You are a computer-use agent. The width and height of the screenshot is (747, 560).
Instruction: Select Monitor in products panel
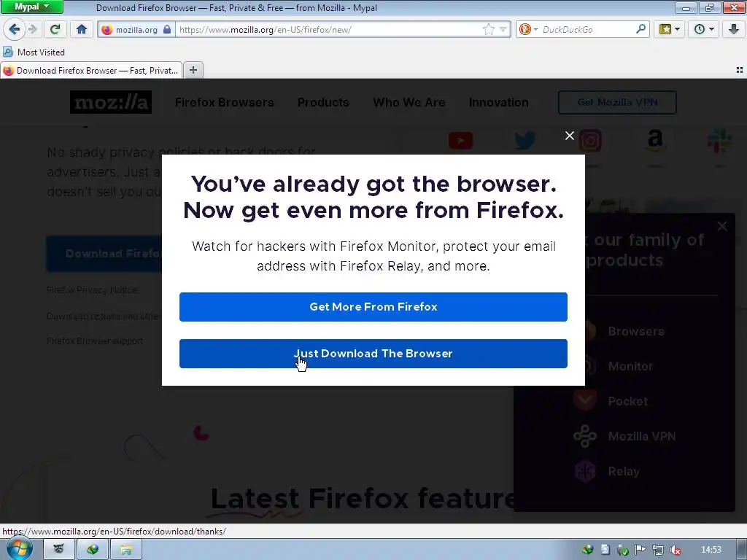point(630,366)
